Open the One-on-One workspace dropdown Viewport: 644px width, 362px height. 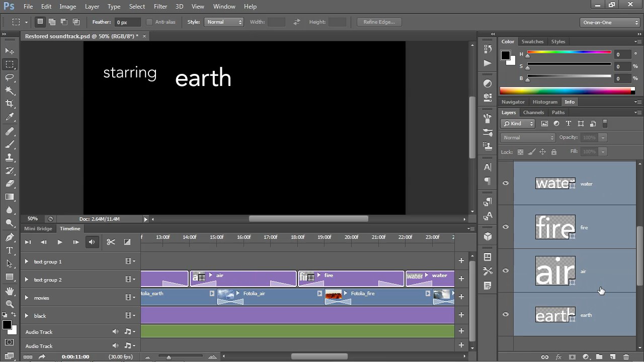610,23
